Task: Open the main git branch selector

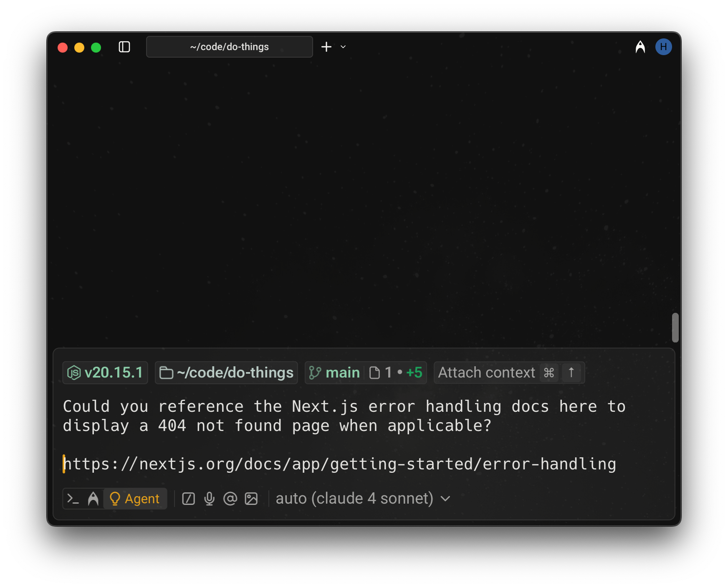Action: click(x=335, y=373)
